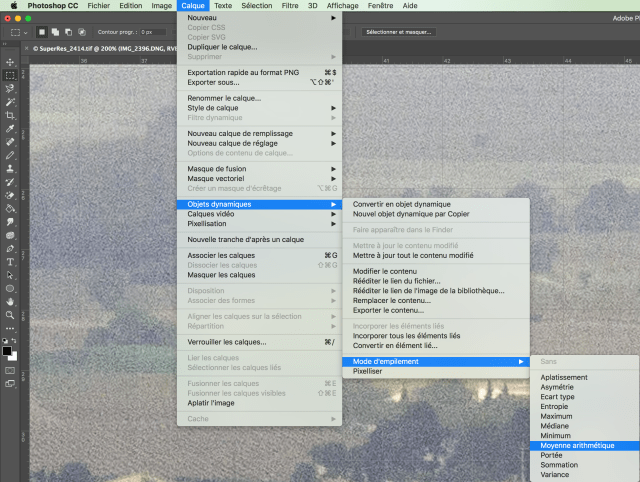Screen dimensions: 640x482
Task: Click the foreground color swatch
Action: (x=8, y=350)
